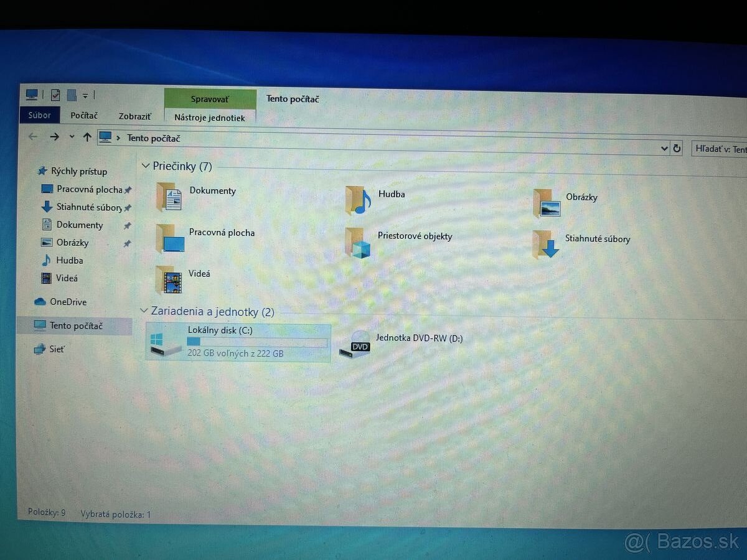
Task: Open the address bar location dropdown arrow
Action: [664, 148]
